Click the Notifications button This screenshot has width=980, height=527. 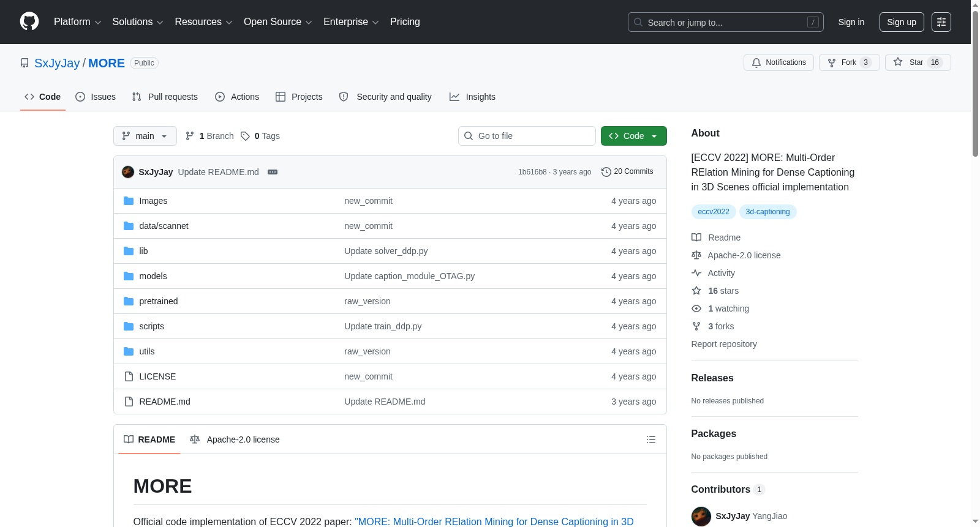coord(778,62)
